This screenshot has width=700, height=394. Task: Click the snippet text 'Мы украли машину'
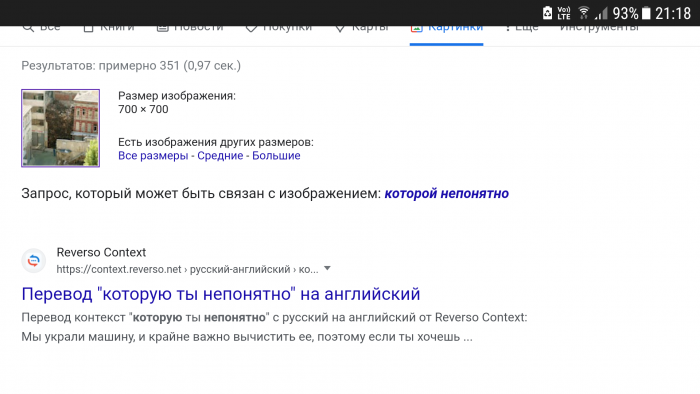coord(77,337)
